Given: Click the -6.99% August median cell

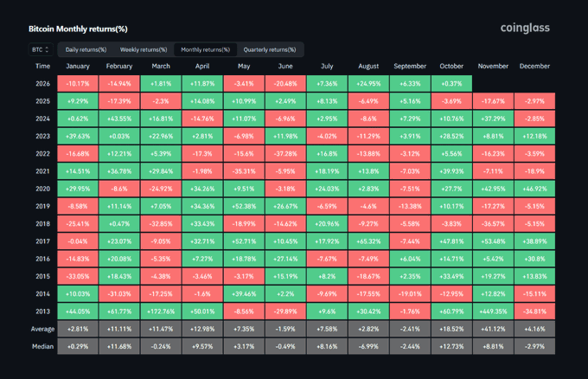Looking at the screenshot, I should coord(368,346).
